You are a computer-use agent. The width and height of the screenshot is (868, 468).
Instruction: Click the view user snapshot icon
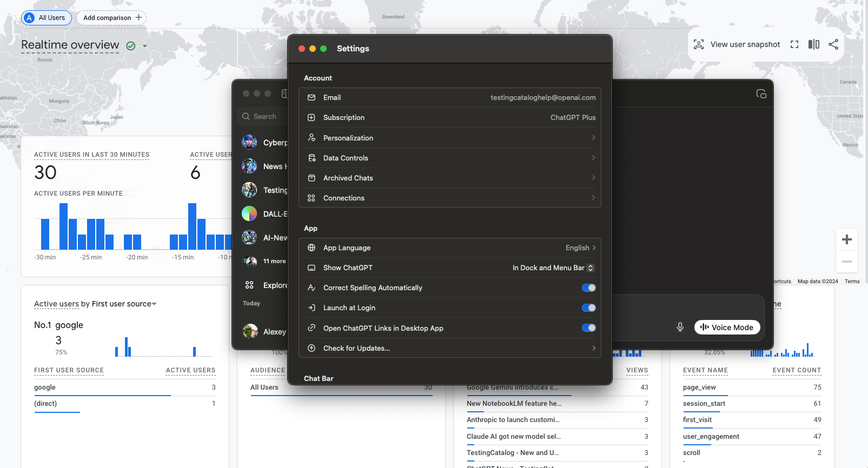coord(699,44)
